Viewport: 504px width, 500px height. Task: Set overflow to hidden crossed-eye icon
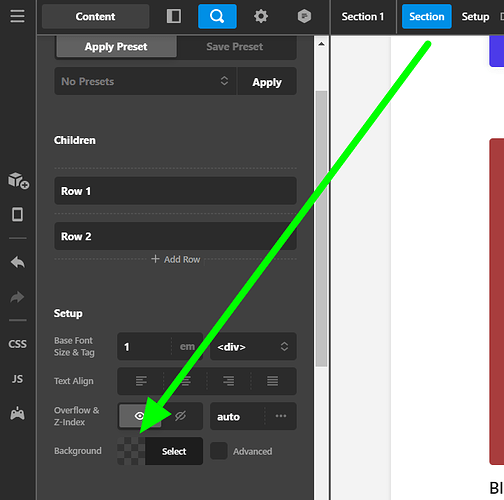click(x=180, y=416)
